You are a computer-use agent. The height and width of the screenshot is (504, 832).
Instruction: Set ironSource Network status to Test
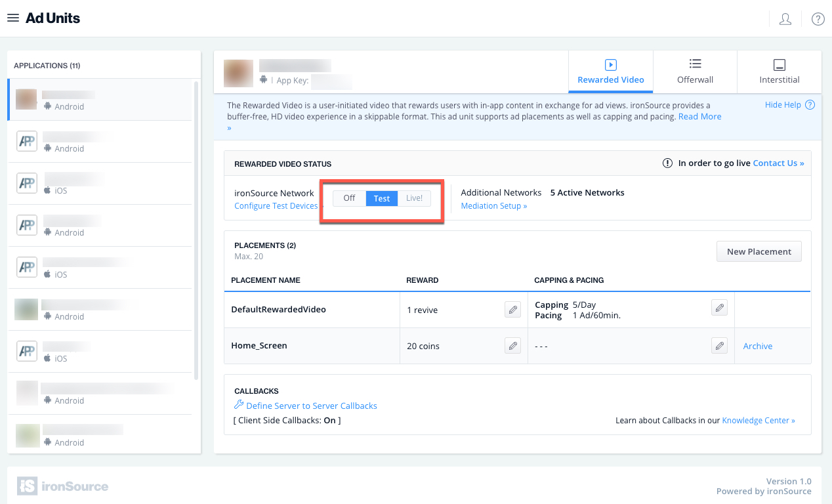(x=382, y=198)
